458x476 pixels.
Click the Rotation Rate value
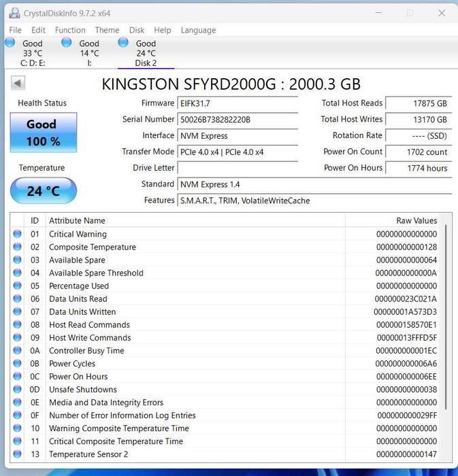coord(419,136)
